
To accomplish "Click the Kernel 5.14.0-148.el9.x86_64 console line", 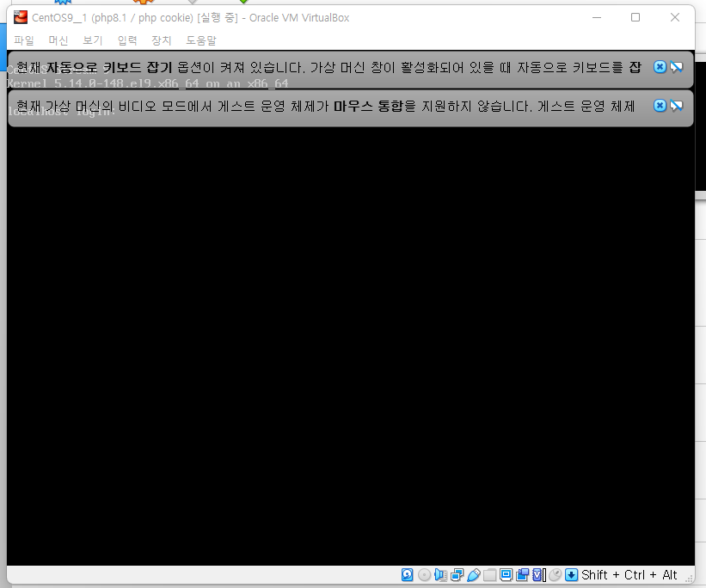I will point(148,83).
